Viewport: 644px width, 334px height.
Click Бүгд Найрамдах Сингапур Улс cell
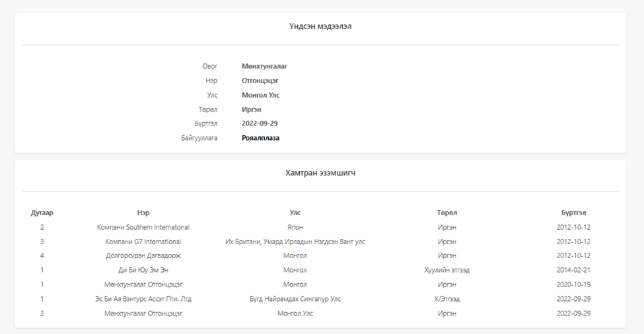coord(295,299)
